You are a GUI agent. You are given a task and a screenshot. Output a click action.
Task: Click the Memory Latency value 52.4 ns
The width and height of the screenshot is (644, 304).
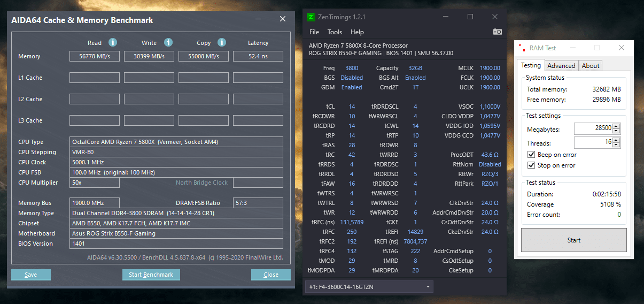[x=258, y=56]
